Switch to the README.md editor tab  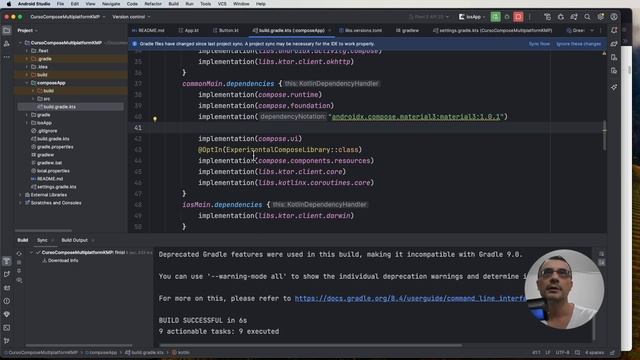(x=148, y=31)
